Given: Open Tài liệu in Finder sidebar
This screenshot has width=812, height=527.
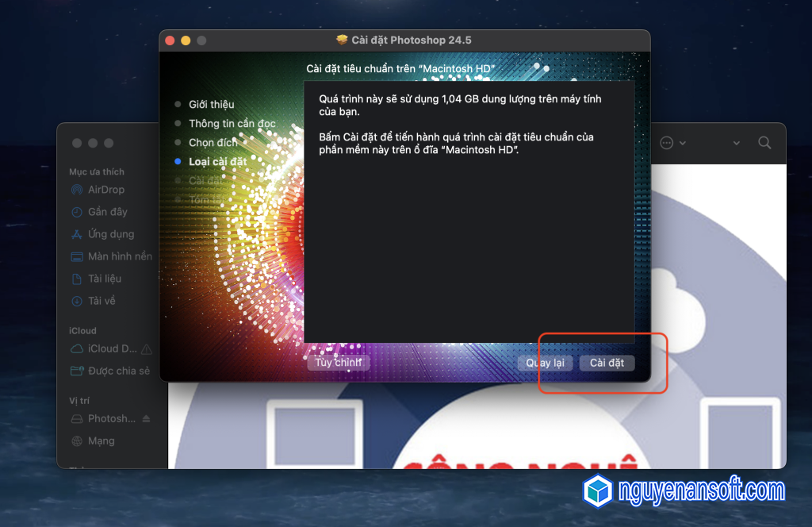Looking at the screenshot, I should click(x=105, y=279).
